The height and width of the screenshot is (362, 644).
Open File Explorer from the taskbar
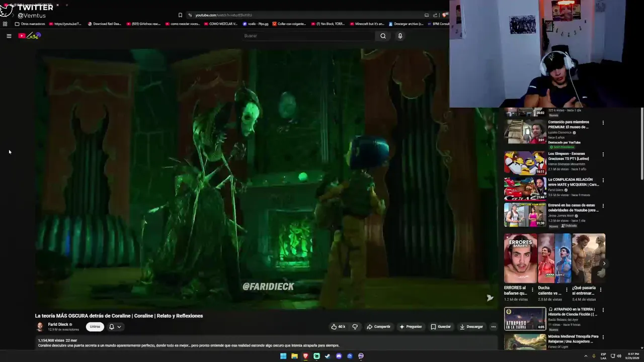[x=294, y=356]
